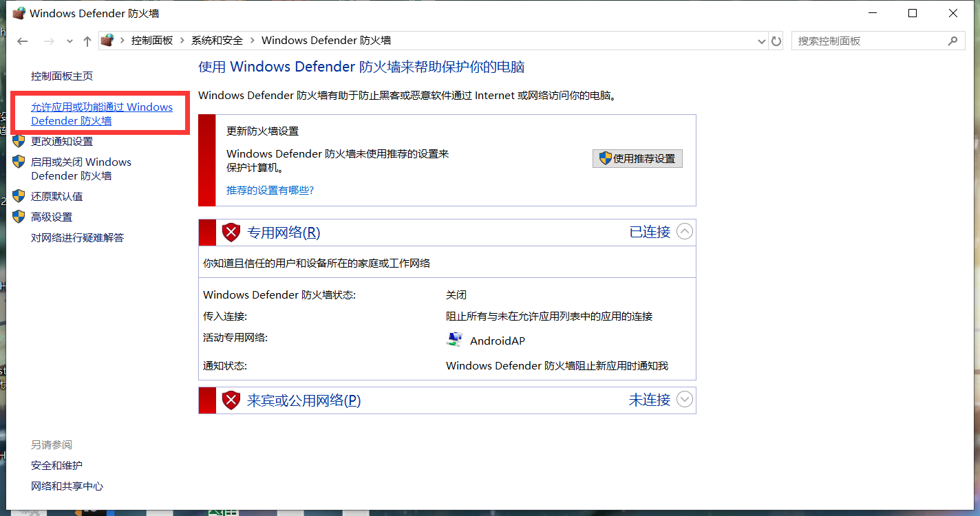Click the red X icon for 来宾或公用网络
The width and height of the screenshot is (980, 516).
(231, 400)
